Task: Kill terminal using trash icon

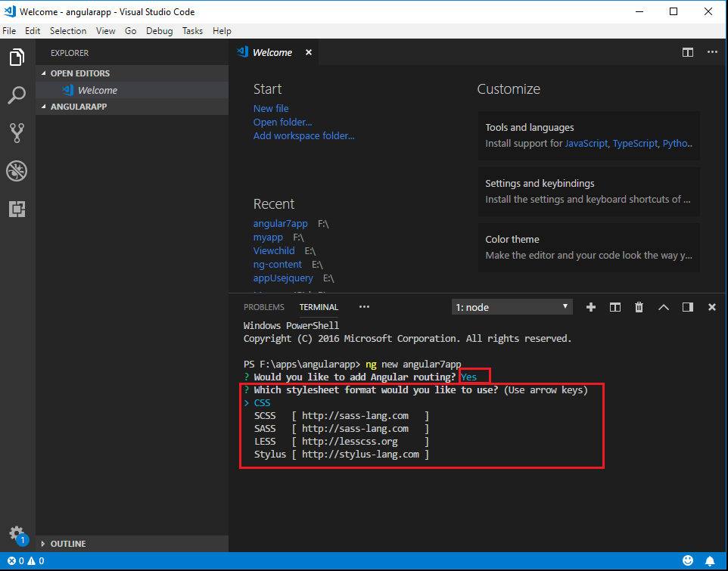Action: pos(639,307)
